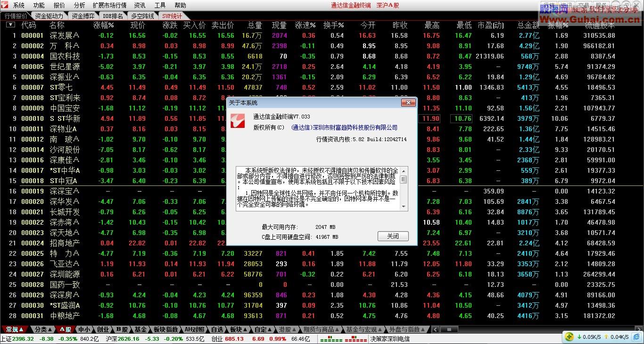The image size is (644, 344).
Task: Select the 中小 bottom tab
Action: 84,329
